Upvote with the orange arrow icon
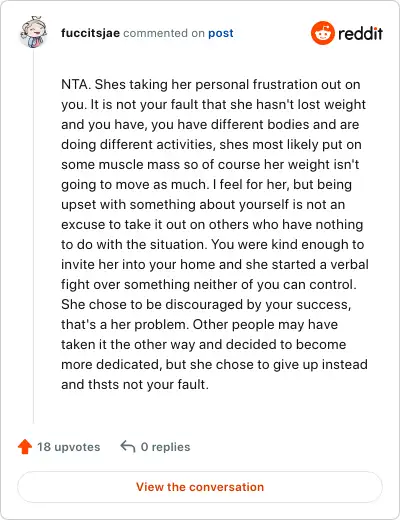This screenshot has height=520, width=400. coord(25,447)
